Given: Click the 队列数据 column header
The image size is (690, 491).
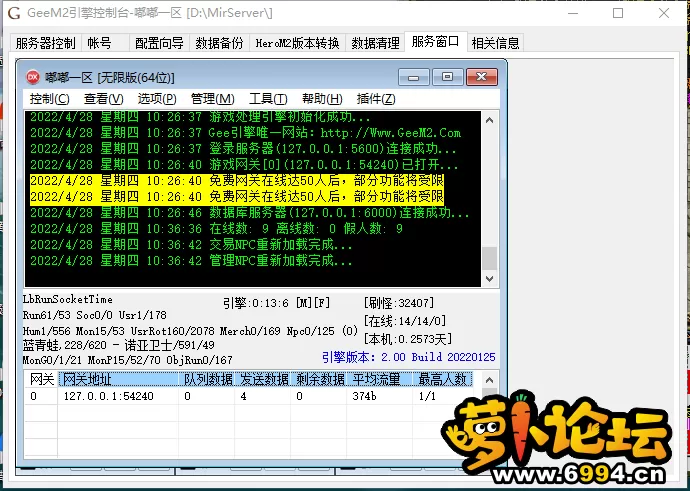Looking at the screenshot, I should tap(207, 379).
